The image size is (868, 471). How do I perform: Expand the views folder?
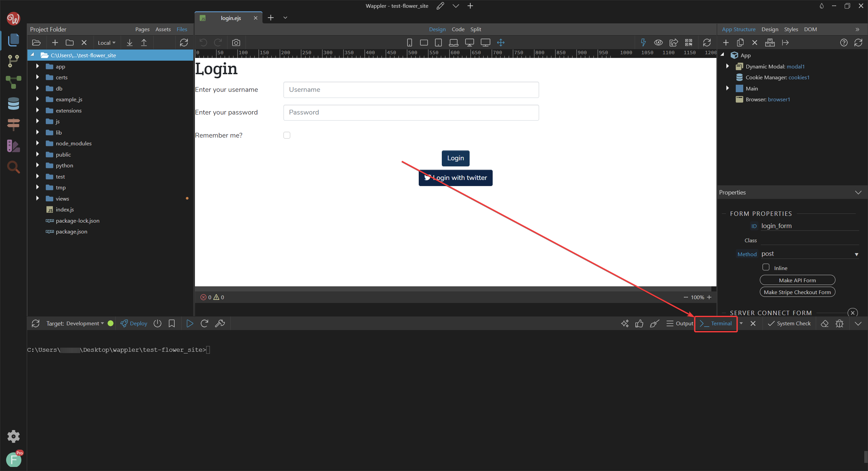38,198
